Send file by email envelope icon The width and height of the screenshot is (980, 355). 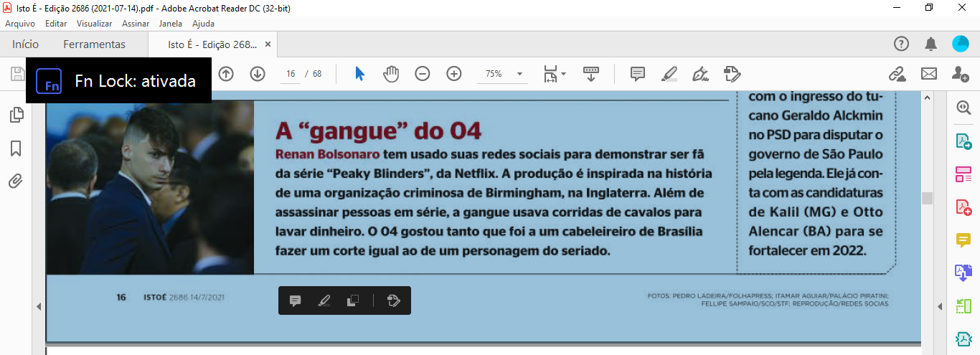pyautogui.click(x=929, y=74)
